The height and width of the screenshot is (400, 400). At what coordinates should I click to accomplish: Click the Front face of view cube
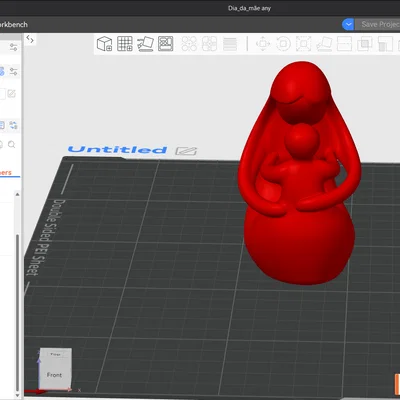coord(54,375)
